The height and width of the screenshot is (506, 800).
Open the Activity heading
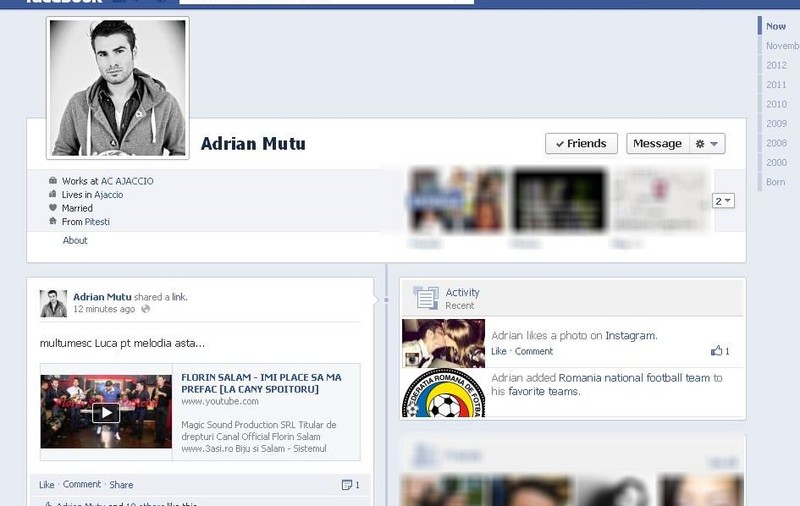point(462,292)
